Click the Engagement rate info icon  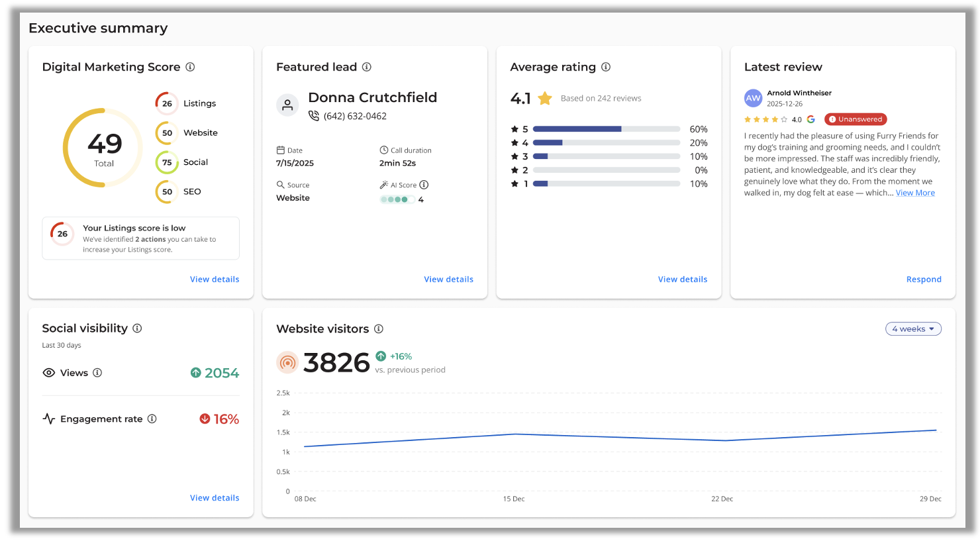tap(152, 419)
